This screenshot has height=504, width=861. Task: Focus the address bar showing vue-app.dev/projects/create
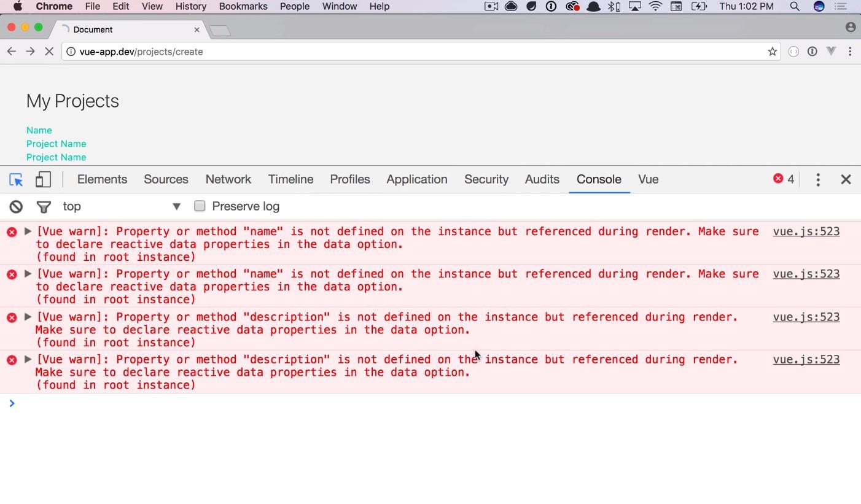(x=421, y=52)
